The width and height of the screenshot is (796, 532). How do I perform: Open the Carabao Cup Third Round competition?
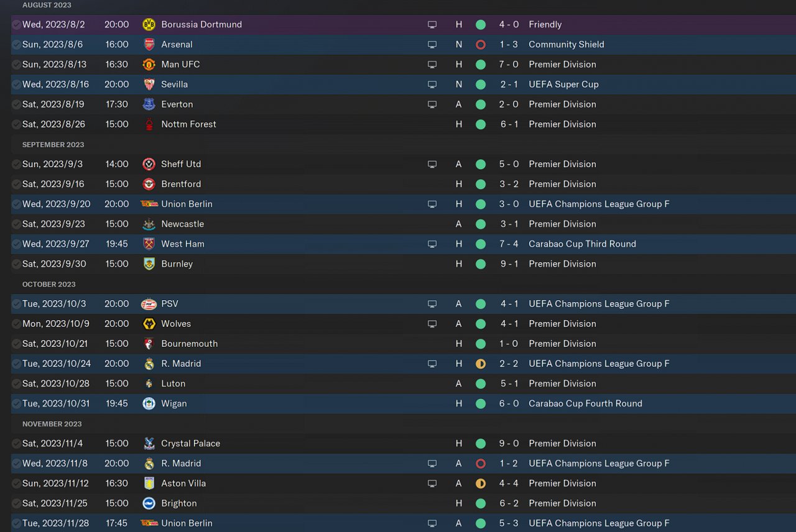582,244
